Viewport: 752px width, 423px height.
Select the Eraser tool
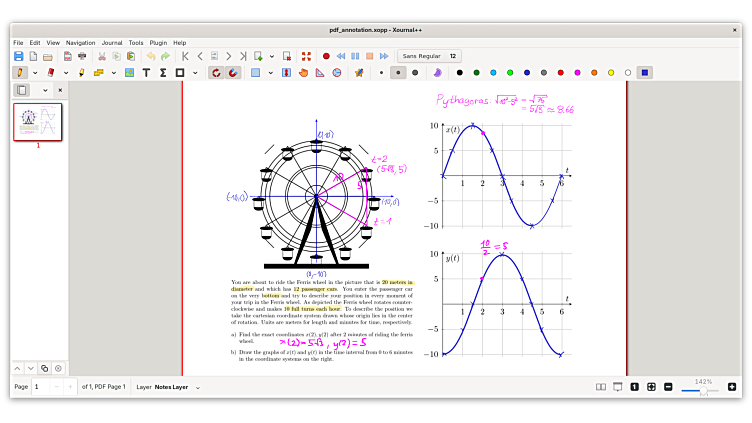[51, 72]
